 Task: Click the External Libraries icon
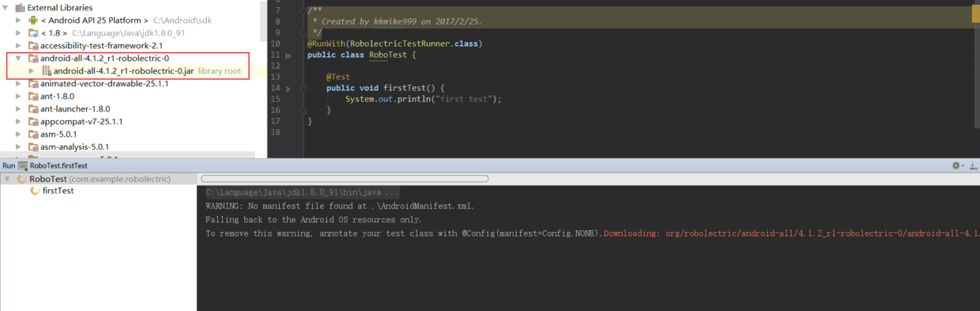(x=20, y=7)
